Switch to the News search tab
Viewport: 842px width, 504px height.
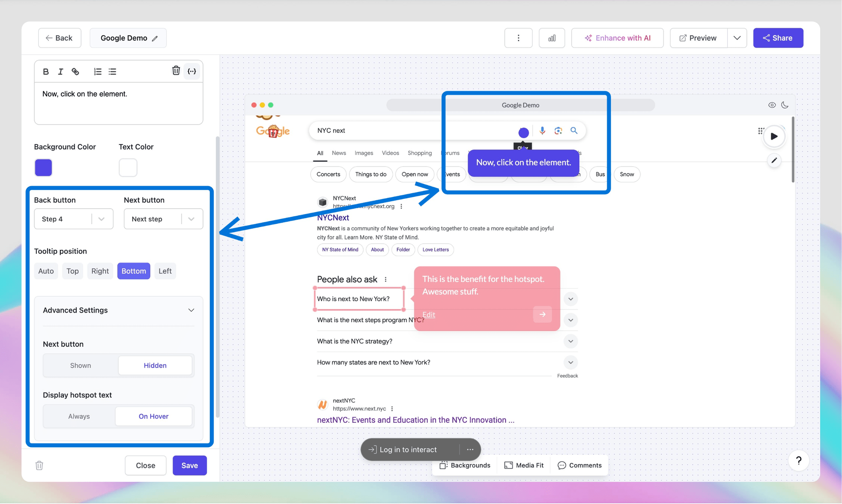point(339,153)
